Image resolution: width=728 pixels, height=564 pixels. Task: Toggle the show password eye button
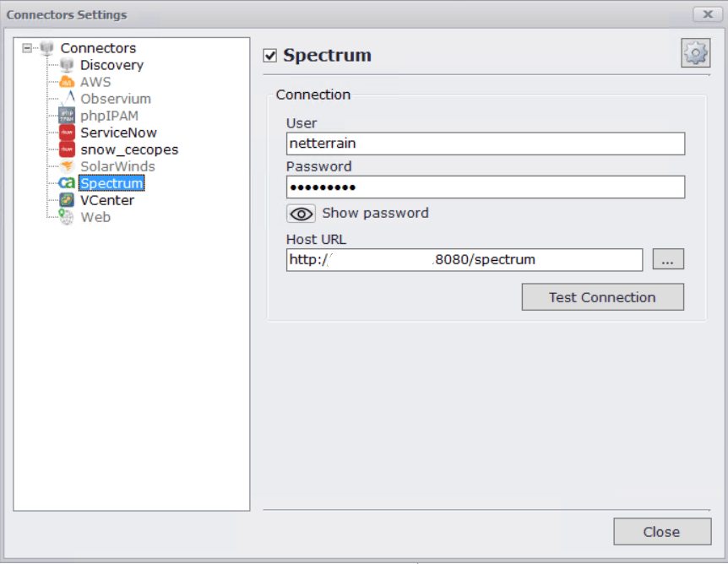click(x=301, y=214)
